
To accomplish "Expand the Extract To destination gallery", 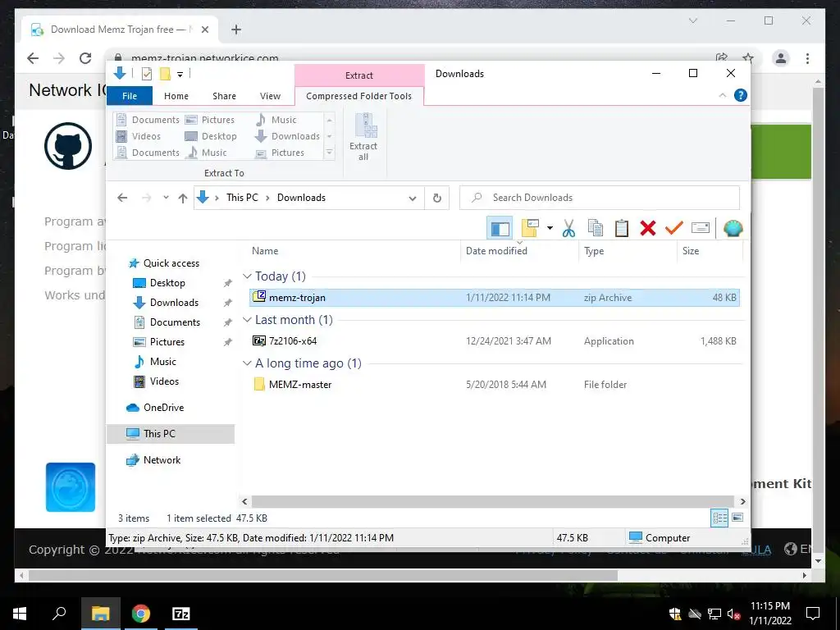I will pos(330,153).
